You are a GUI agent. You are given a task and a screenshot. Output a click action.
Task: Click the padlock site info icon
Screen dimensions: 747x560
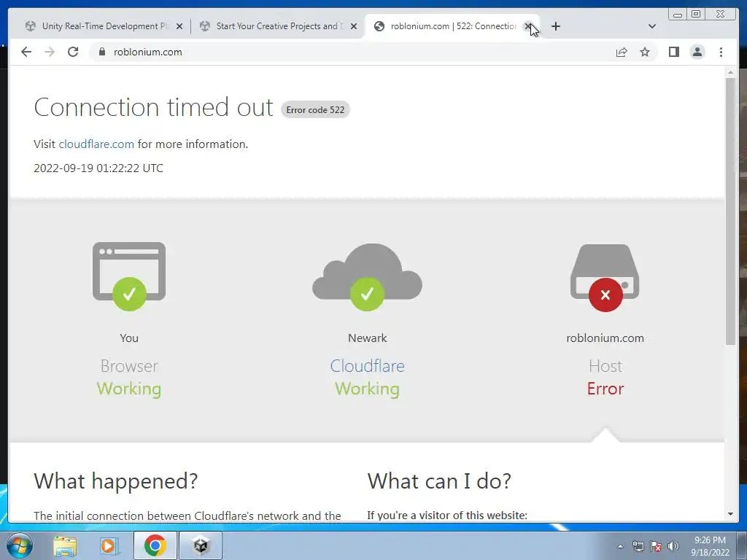(x=101, y=52)
